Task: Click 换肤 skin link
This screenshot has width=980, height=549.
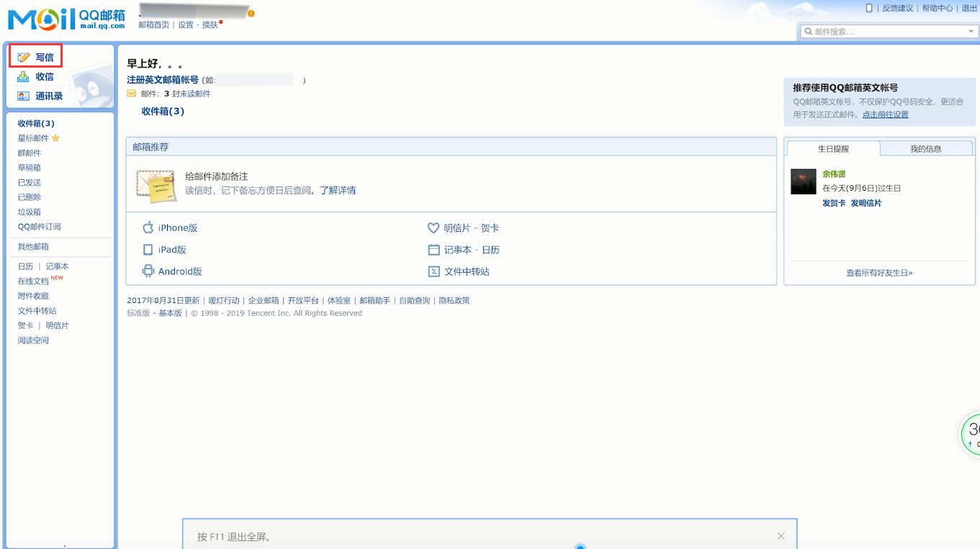Action: [x=210, y=24]
